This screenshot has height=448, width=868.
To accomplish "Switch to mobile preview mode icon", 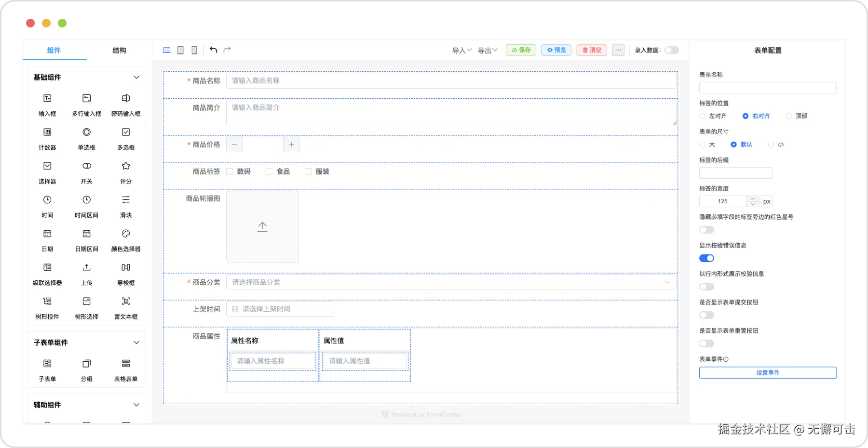I will coord(194,50).
